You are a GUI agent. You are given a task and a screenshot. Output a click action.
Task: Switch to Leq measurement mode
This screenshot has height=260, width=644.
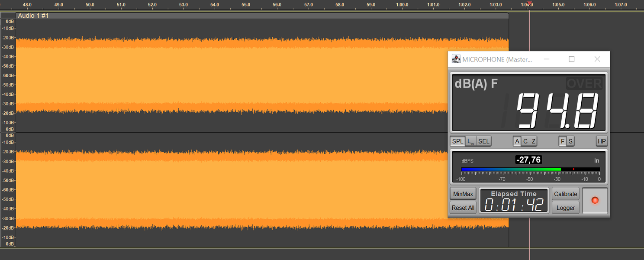pyautogui.click(x=470, y=141)
